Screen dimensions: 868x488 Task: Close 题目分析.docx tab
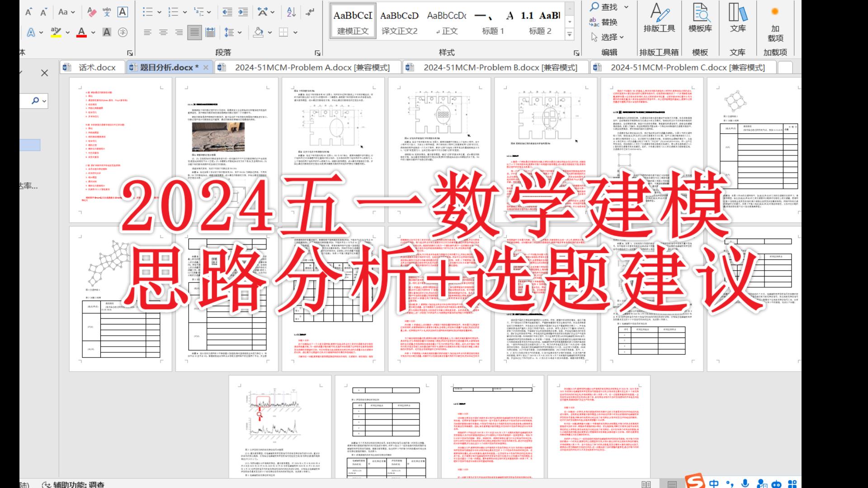[x=206, y=67]
